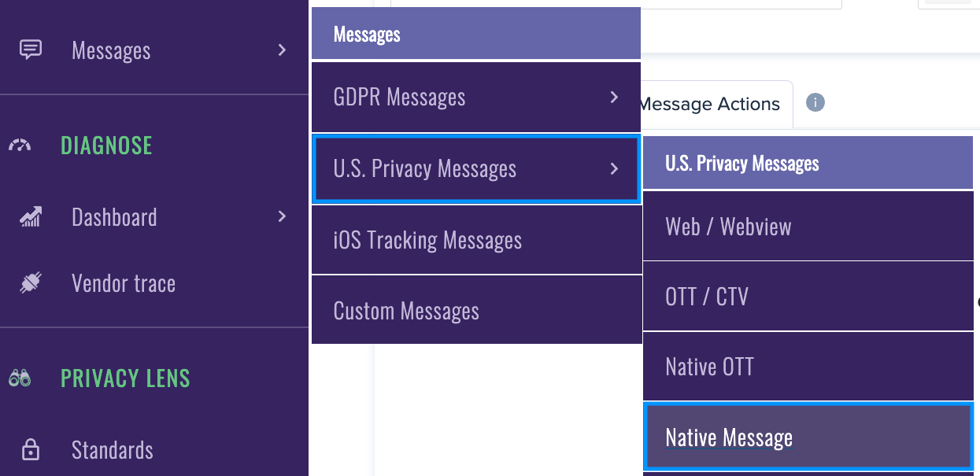The height and width of the screenshot is (476, 980).
Task: Open the info icon beside Message Actions
Action: 815,103
